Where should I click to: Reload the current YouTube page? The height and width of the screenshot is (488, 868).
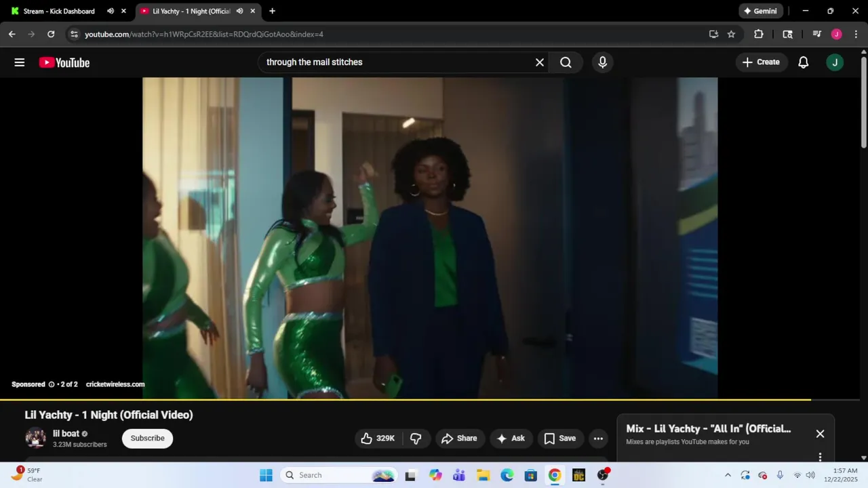click(x=51, y=34)
